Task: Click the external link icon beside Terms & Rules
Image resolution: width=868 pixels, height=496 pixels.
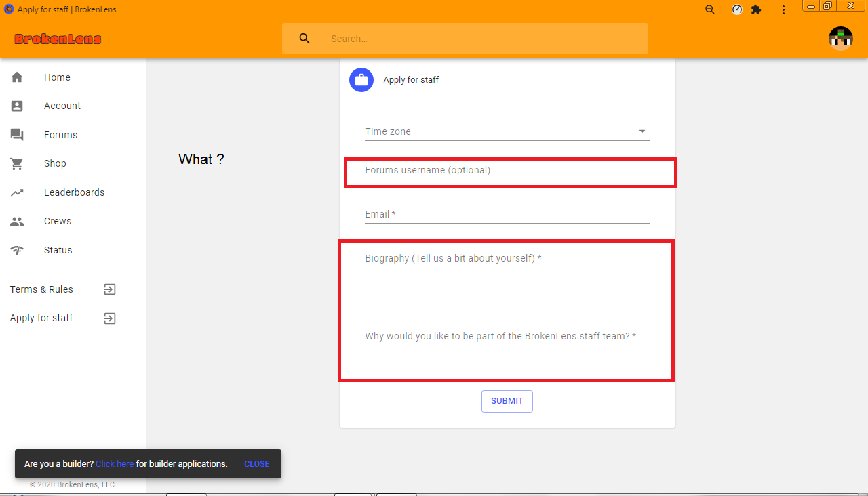Action: click(110, 289)
